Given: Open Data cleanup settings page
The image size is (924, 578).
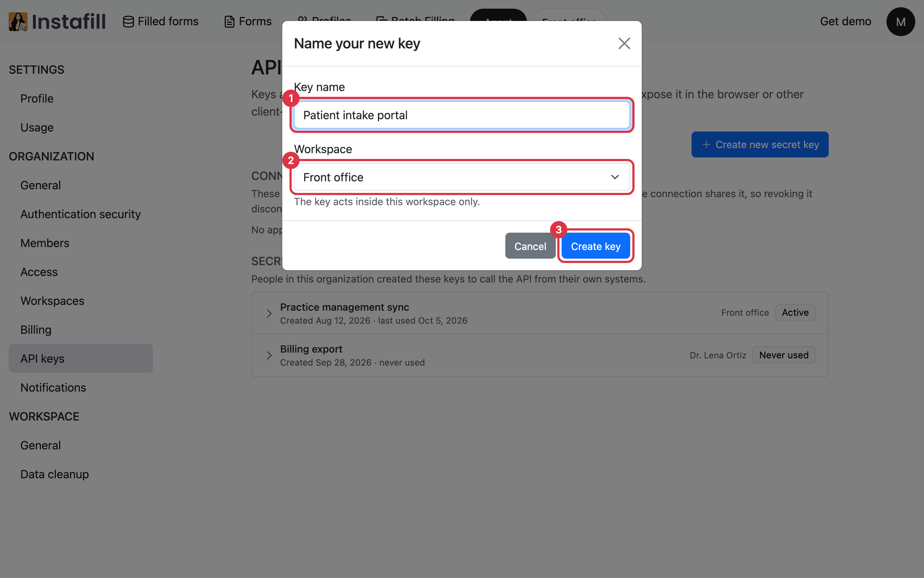Looking at the screenshot, I should tap(80, 474).
